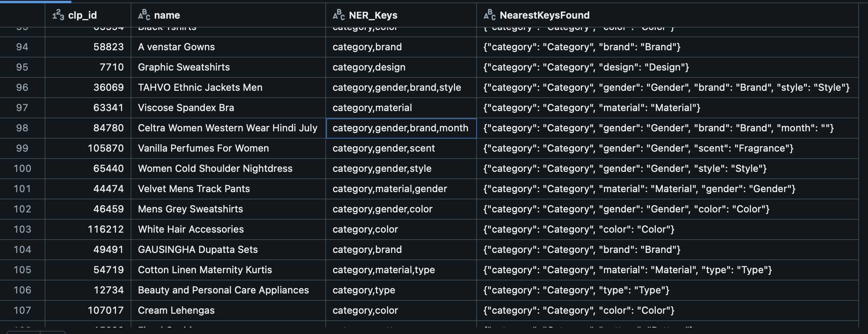Image resolution: width=868 pixels, height=334 pixels.
Task: Click the NearestKeysFound cell containing 'Fragrance'
Action: click(638, 148)
